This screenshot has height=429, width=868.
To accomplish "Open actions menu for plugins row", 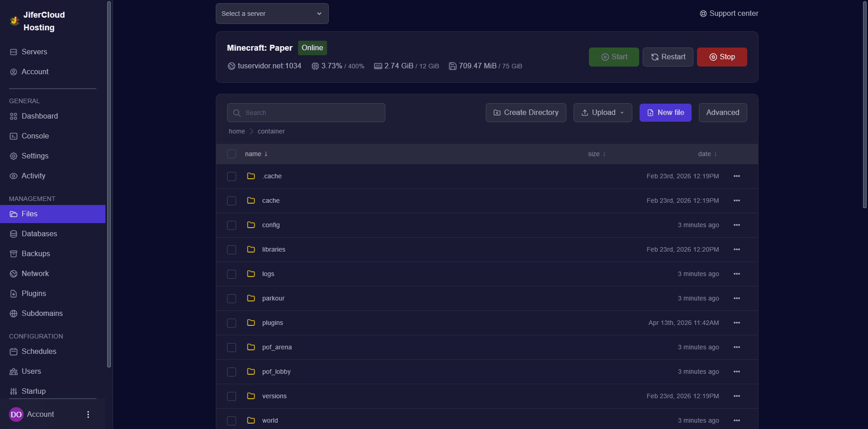I will [737, 323].
